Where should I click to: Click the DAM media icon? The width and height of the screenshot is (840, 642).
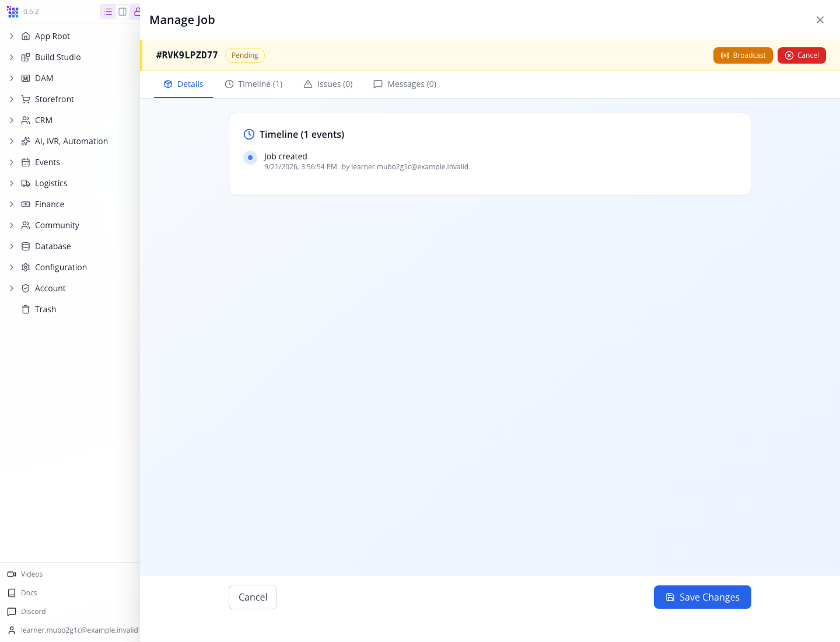[26, 78]
